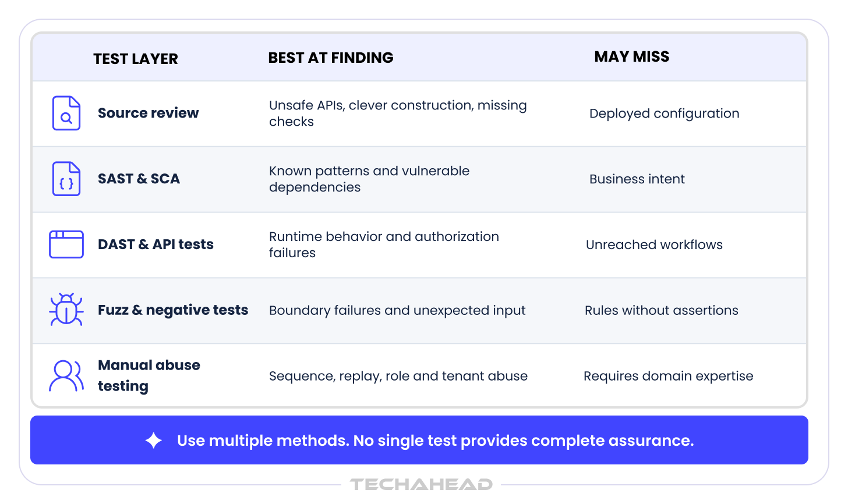This screenshot has width=848, height=504.
Task: Click the 'Unreached workflows' cell
Action: pyautogui.click(x=654, y=245)
